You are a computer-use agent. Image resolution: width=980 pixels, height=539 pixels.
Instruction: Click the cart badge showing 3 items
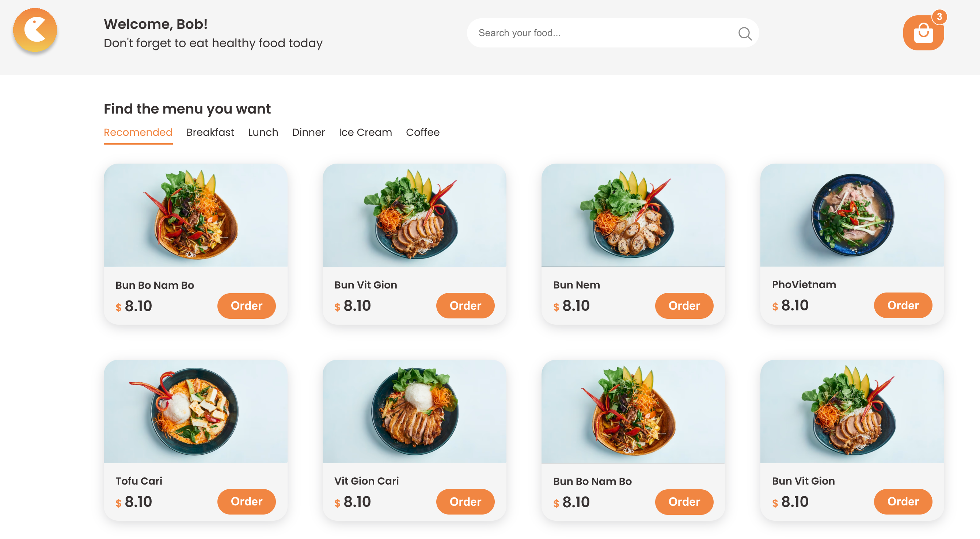pyautogui.click(x=940, y=16)
